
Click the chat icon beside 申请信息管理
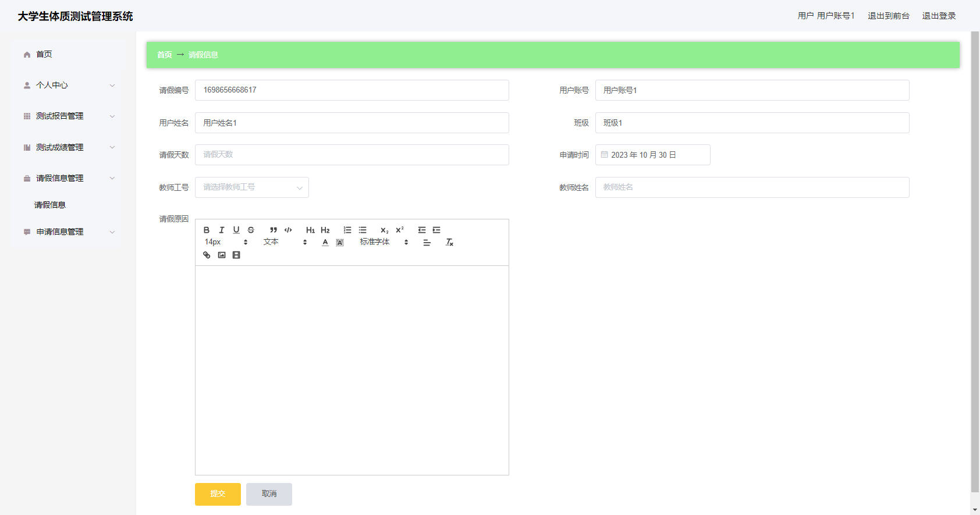click(x=27, y=232)
